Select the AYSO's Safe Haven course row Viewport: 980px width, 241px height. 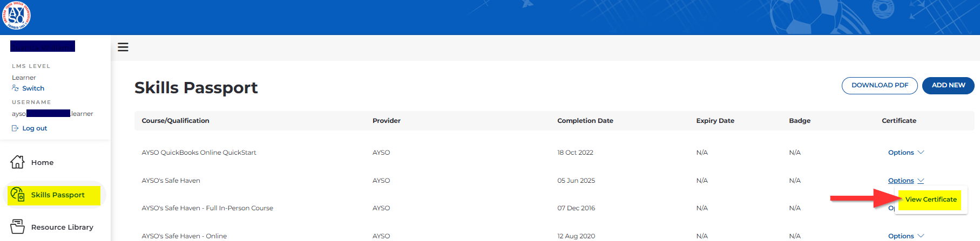point(171,181)
